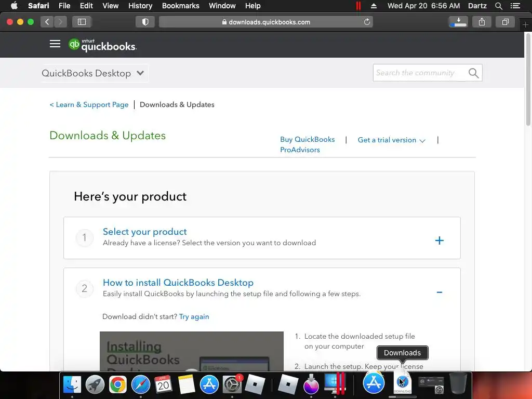Reload the page with the refresh icon
The height and width of the screenshot is (399, 532).
367,22
